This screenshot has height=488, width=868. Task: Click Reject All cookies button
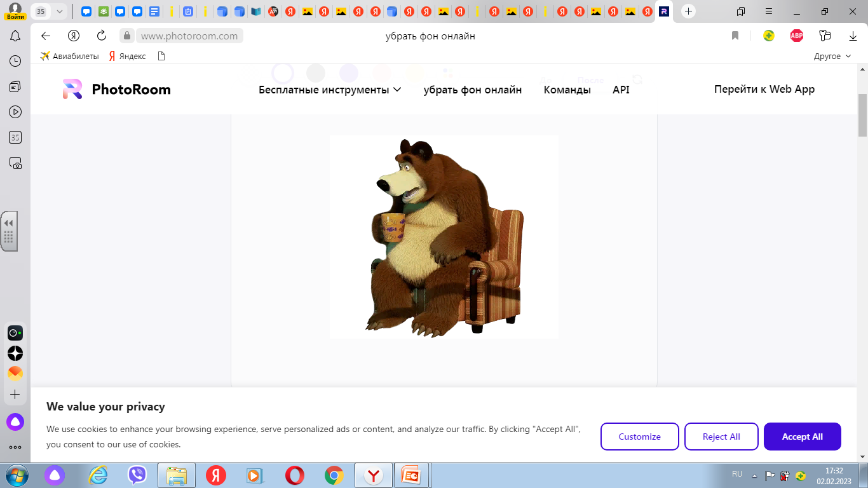tap(721, 437)
